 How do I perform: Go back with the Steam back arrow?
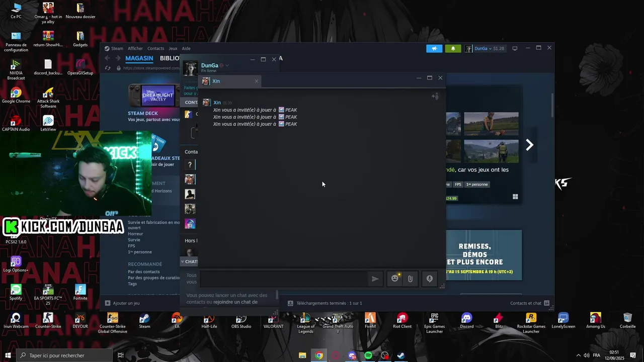[x=107, y=58]
